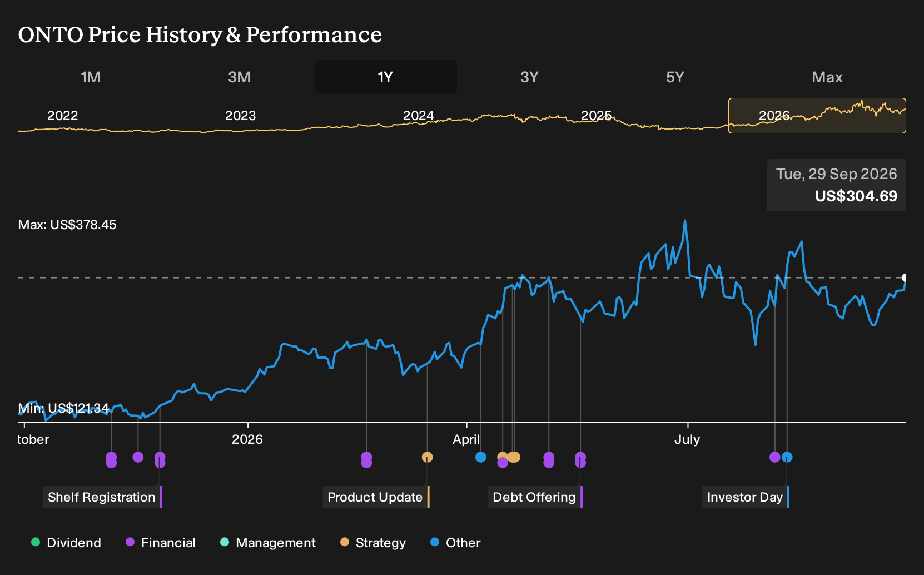
Task: Click the July axis label
Action: 687,439
